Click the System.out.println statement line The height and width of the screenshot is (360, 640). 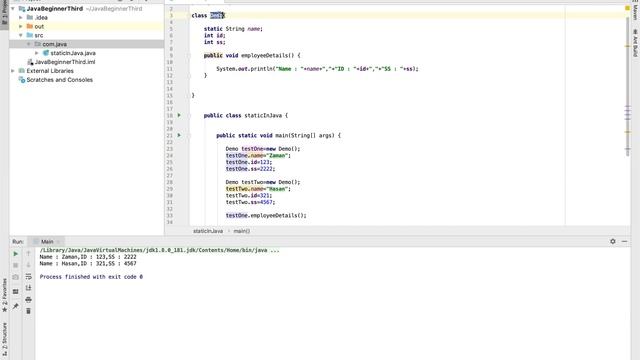pos(317,69)
